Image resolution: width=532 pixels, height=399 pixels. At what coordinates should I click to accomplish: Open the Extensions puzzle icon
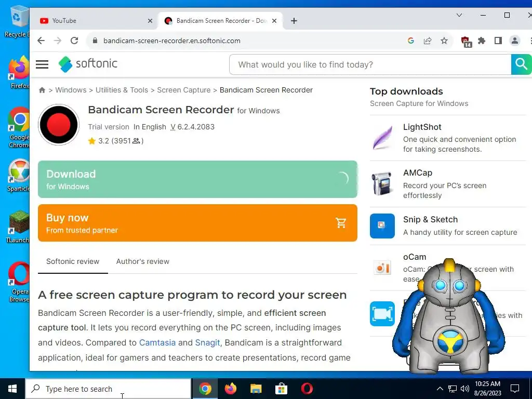[482, 41]
